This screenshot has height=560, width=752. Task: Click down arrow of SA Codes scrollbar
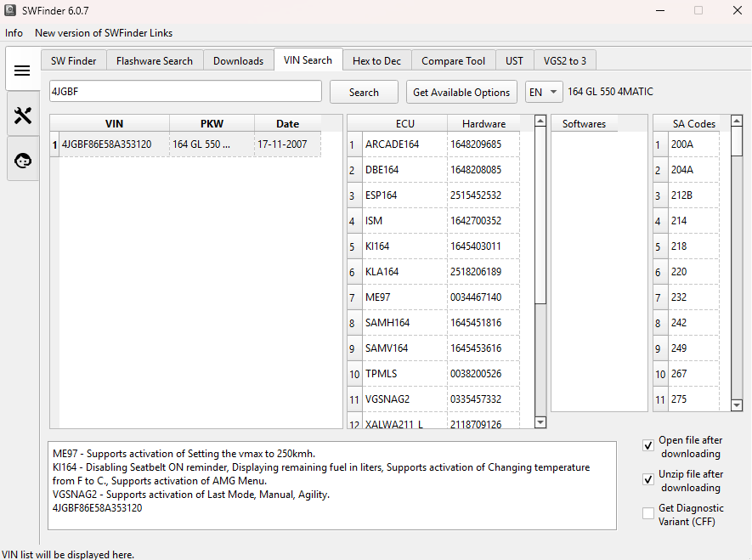click(x=738, y=405)
